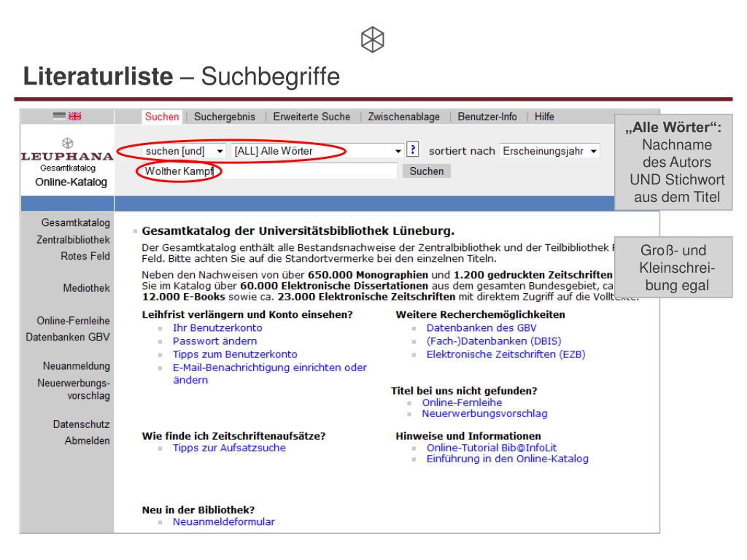Open the Erweiterte Suche tab
The height and width of the screenshot is (560, 747).
[x=311, y=117]
